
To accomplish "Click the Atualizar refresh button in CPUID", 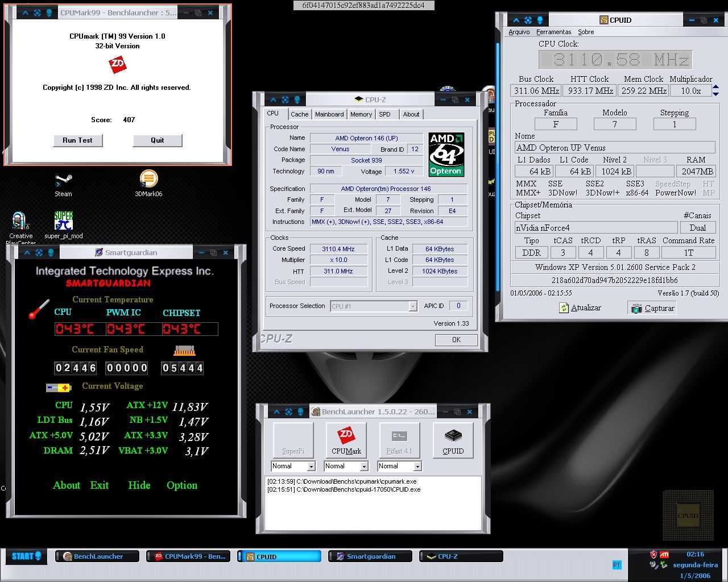I will click(x=580, y=307).
